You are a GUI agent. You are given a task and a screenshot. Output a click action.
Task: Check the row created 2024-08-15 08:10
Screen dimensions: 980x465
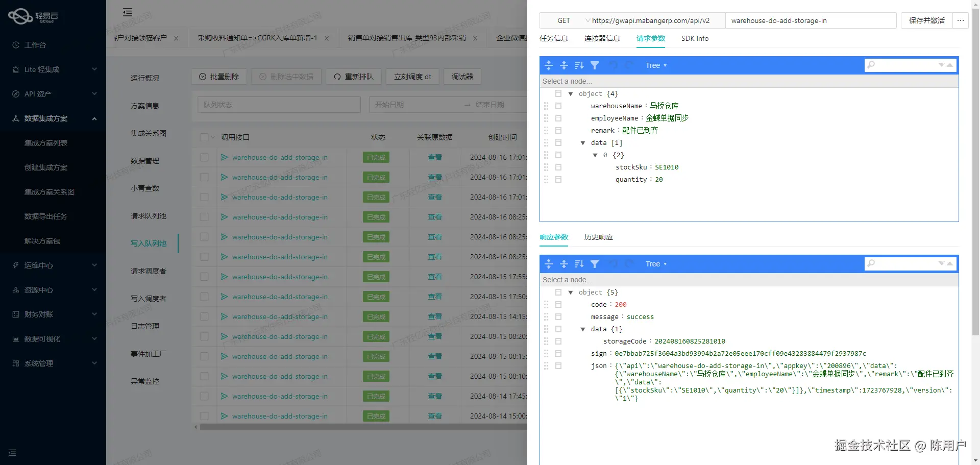(x=204, y=376)
